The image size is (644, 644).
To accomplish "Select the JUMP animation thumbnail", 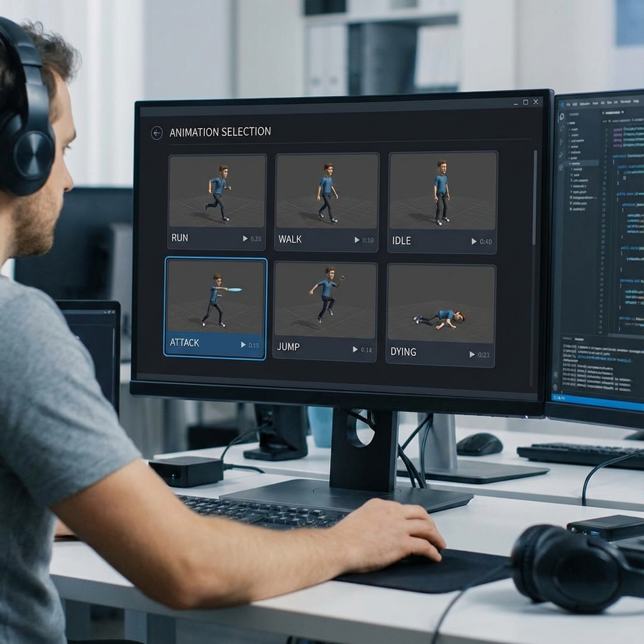I will tap(325, 299).
